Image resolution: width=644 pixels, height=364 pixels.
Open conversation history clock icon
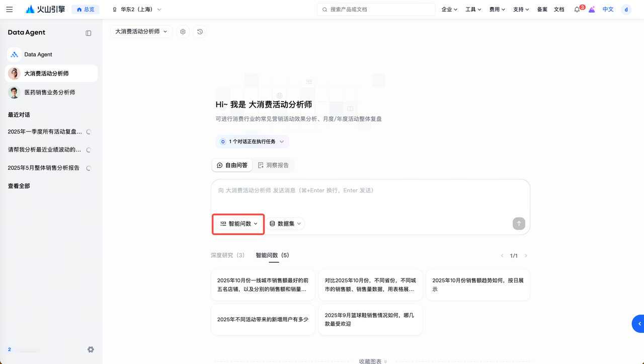[x=200, y=32]
